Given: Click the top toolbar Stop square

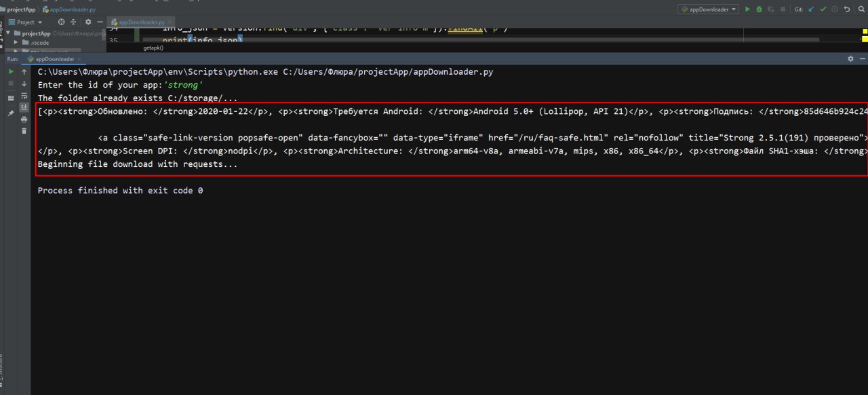Looking at the screenshot, I should tap(783, 10).
